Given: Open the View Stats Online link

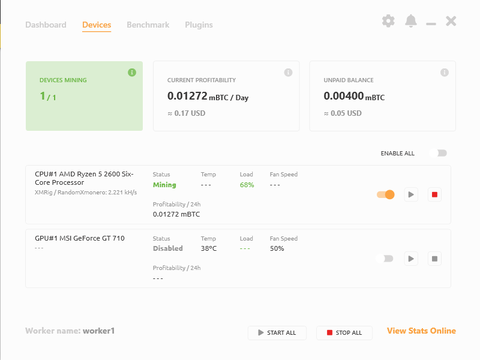Looking at the screenshot, I should click(421, 331).
